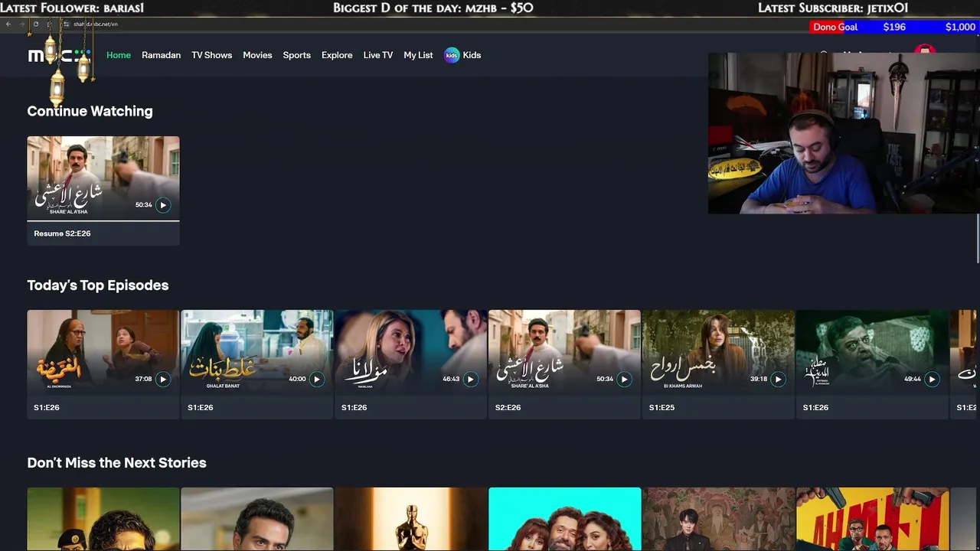The height and width of the screenshot is (551, 980).
Task: Open the second story card with man's face
Action: pyautogui.click(x=257, y=520)
